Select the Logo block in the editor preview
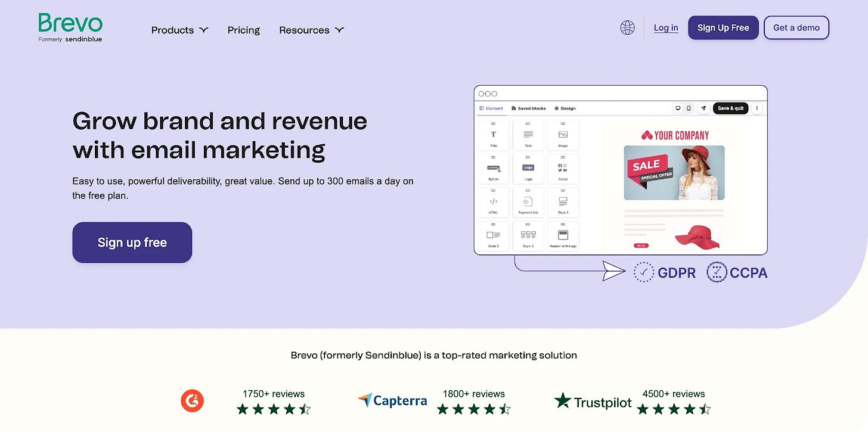 coord(528,169)
